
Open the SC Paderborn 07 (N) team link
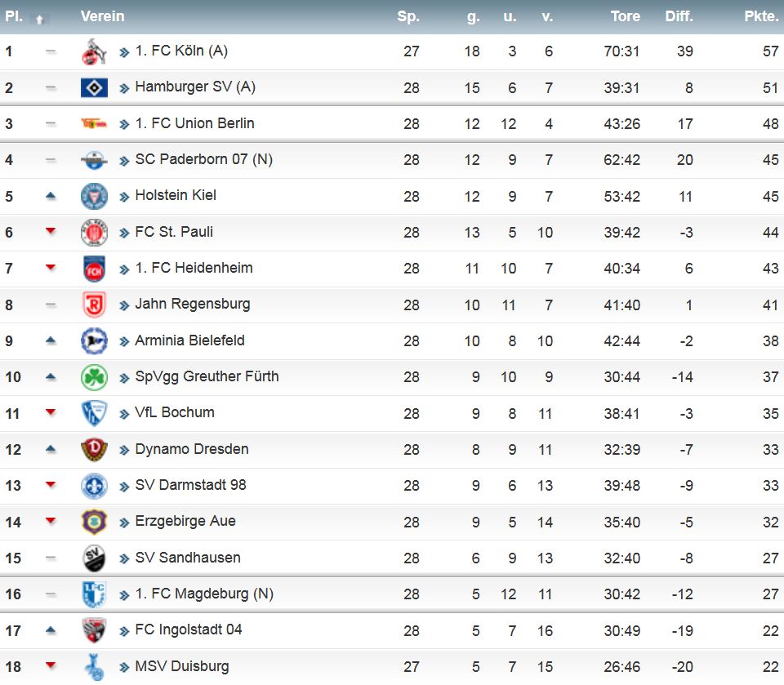tap(203, 159)
